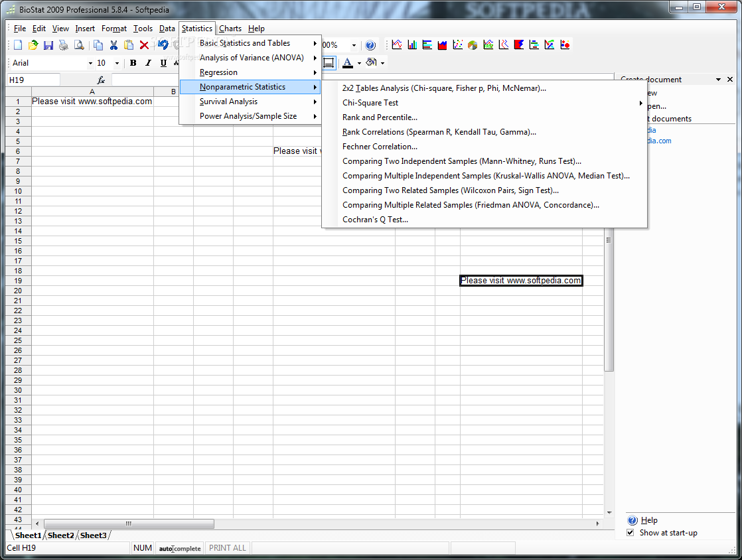
Task: Toggle italic formatting
Action: [148, 63]
